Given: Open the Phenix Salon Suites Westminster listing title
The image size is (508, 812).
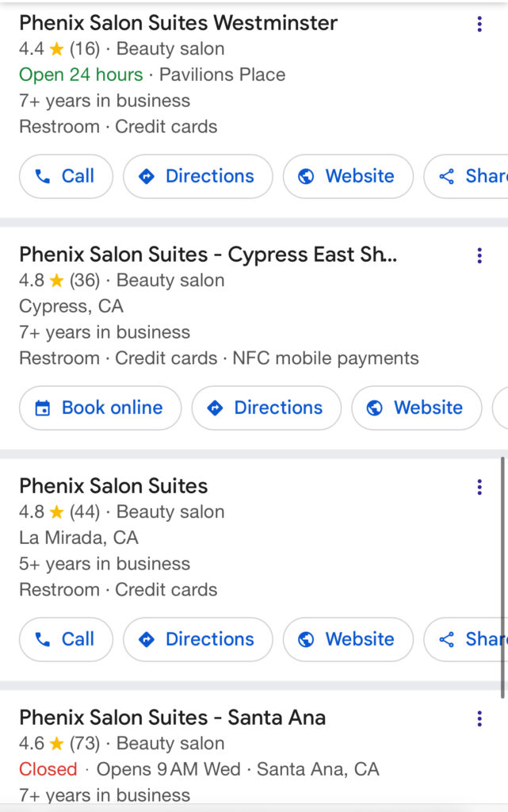Looking at the screenshot, I should (x=178, y=23).
